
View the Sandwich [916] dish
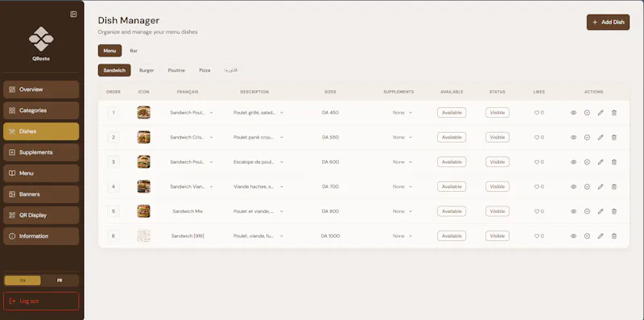pyautogui.click(x=573, y=236)
